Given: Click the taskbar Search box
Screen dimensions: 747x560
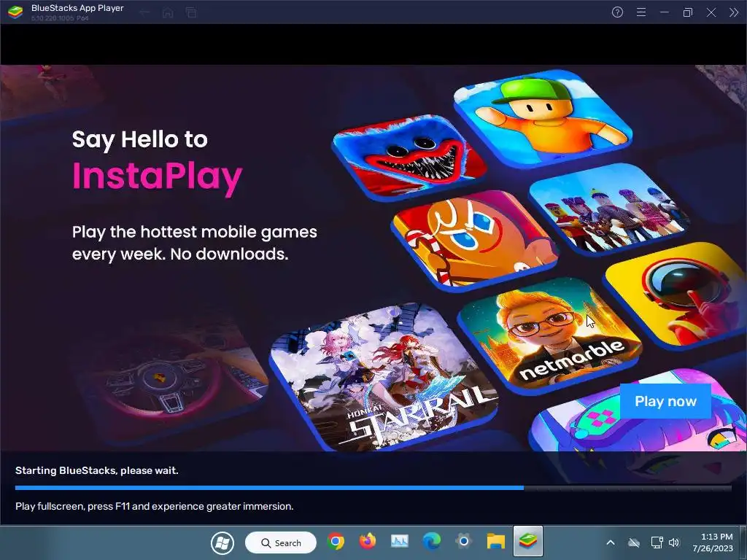Looking at the screenshot, I should pyautogui.click(x=281, y=542).
